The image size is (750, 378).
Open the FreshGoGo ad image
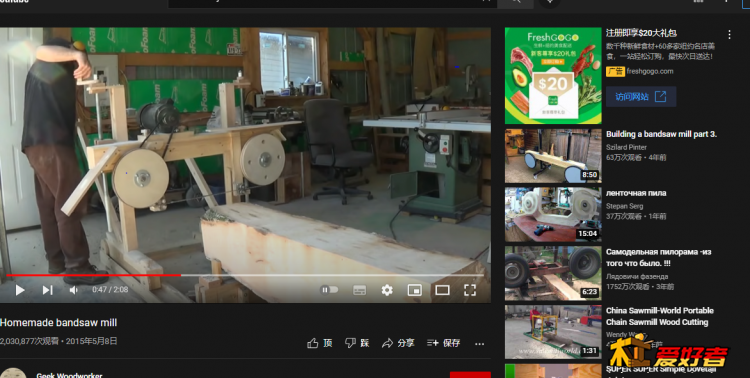pyautogui.click(x=553, y=76)
